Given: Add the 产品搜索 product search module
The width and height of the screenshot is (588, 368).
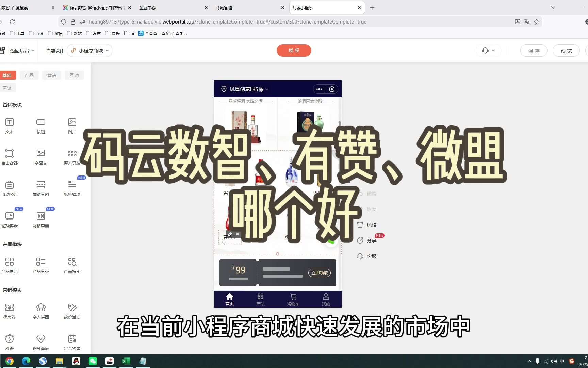Looking at the screenshot, I should (x=72, y=265).
